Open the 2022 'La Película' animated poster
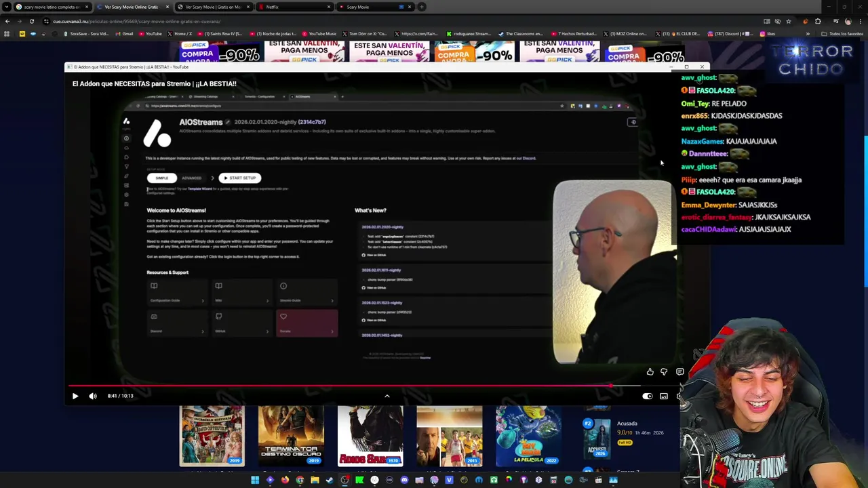Image resolution: width=868 pixels, height=488 pixels. point(528,436)
